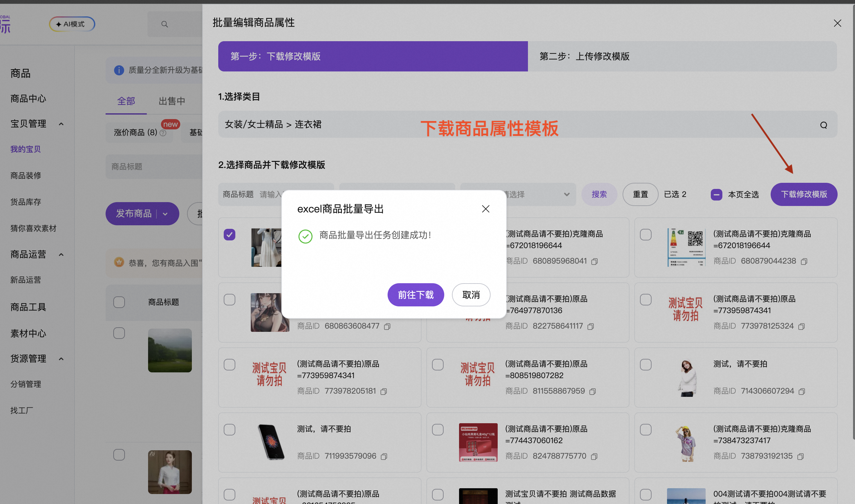Viewport: 855px width, 504px height.
Task: Open 我的宝贝 in sidebar
Action: coord(25,149)
